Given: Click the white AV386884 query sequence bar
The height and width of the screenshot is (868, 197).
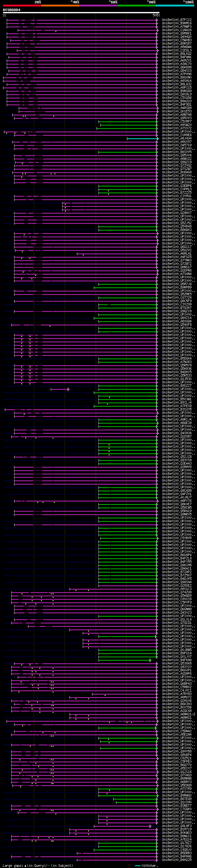Looking at the screenshot, I should [x=81, y=13].
